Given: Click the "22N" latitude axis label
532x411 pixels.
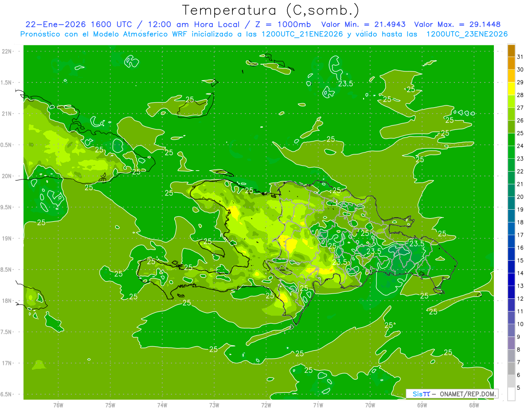Looking at the screenshot, I should [8, 51].
